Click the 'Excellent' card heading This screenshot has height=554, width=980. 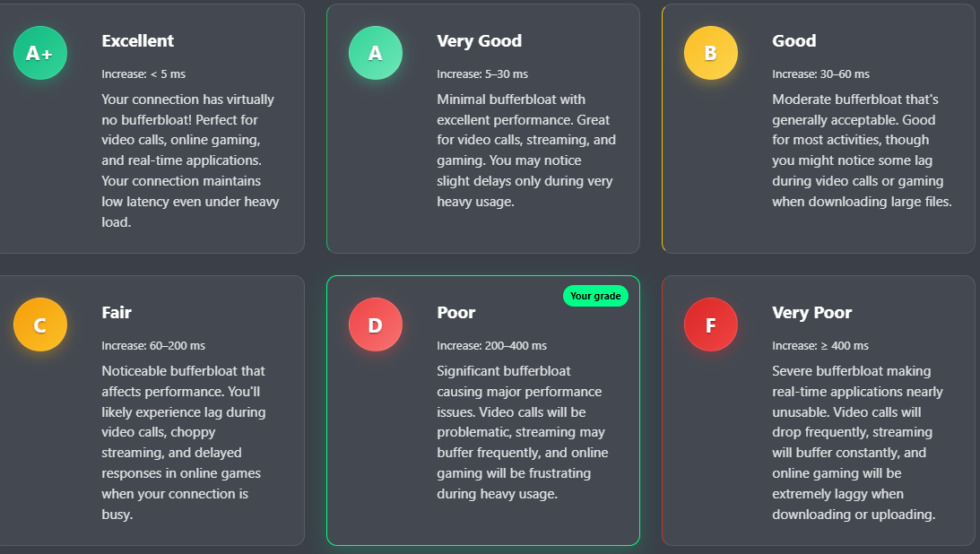[x=137, y=41]
